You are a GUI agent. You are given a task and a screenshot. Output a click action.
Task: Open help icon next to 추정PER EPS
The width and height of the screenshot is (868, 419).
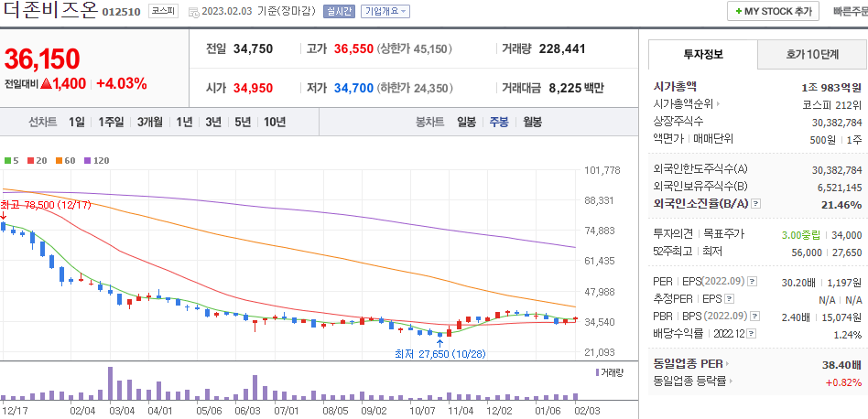(729, 299)
